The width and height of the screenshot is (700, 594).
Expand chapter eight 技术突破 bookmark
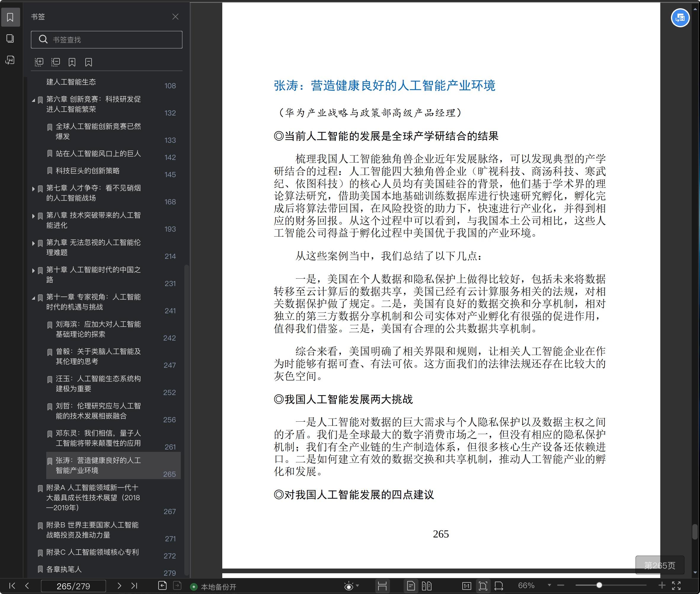[x=33, y=216]
